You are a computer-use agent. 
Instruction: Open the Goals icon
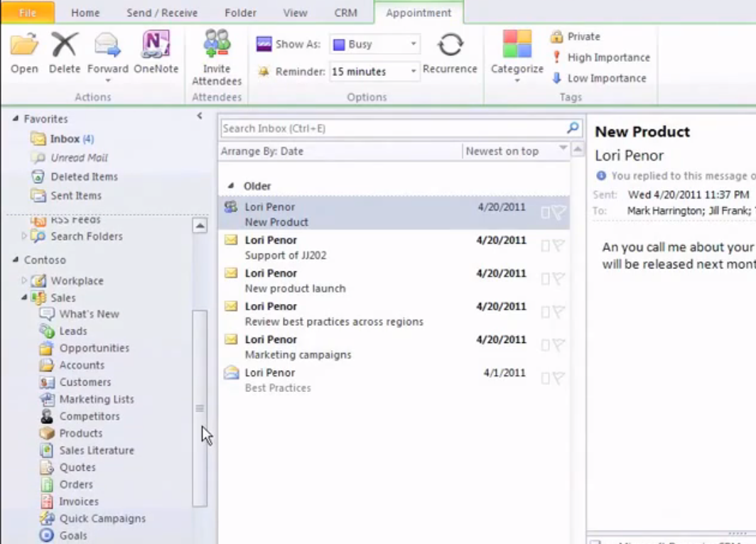tap(47, 535)
